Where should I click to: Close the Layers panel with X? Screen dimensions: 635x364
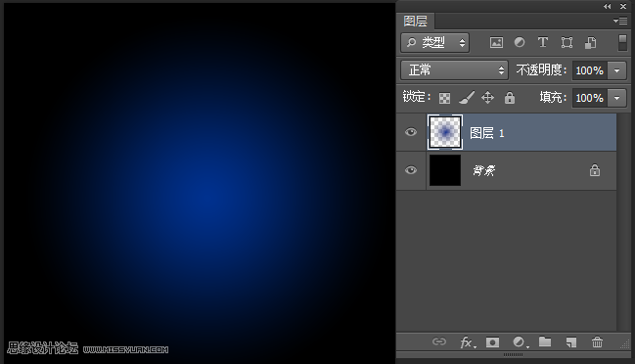tap(623, 6)
